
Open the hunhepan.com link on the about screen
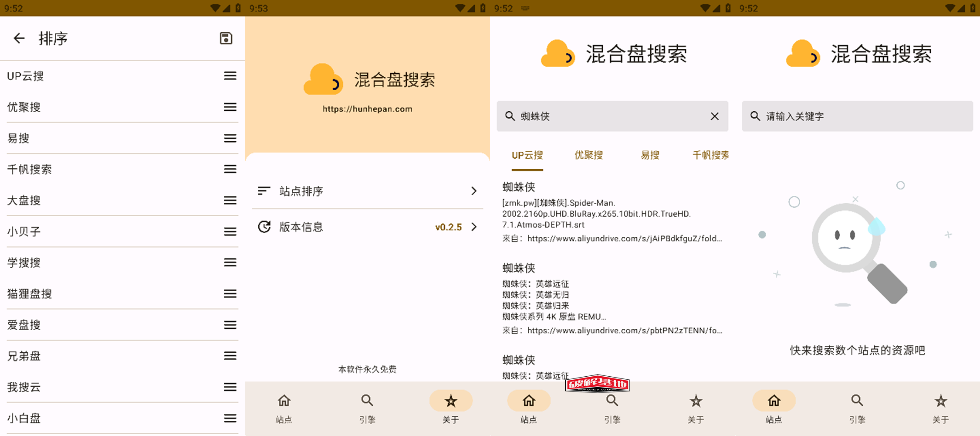click(x=367, y=109)
